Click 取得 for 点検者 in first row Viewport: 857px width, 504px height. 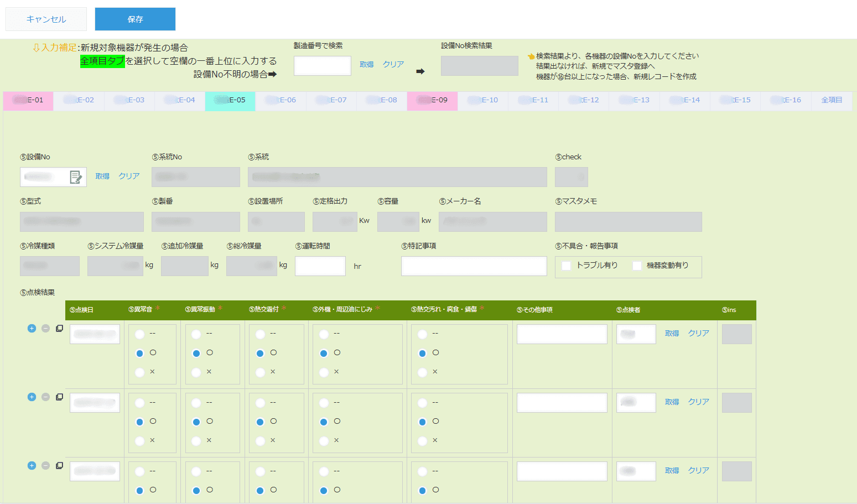(672, 334)
